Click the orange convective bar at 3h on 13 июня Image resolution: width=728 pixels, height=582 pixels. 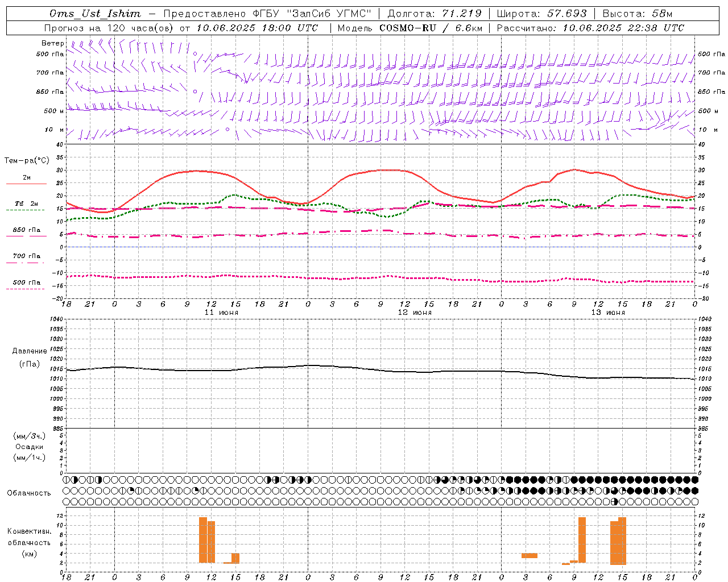click(x=530, y=555)
